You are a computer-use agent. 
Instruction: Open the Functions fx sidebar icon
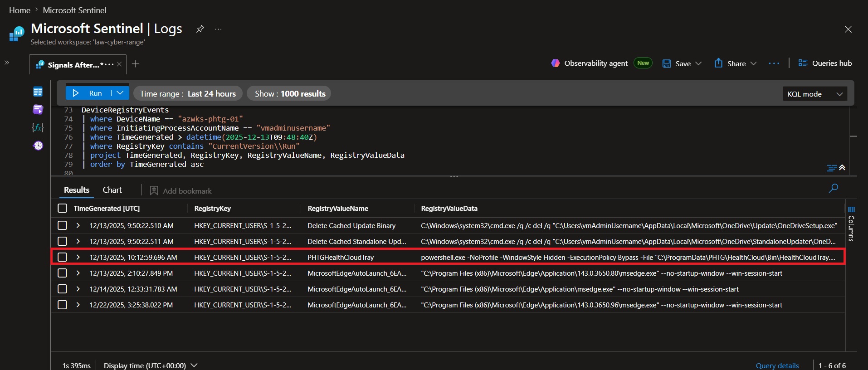[x=38, y=127]
